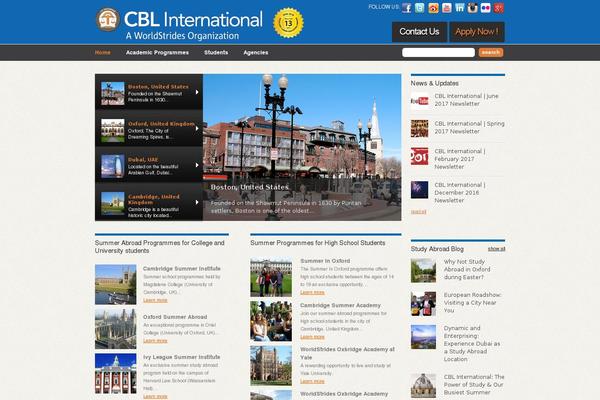Click the CBL International round logo emblem
This screenshot has height=400, width=600.
click(x=108, y=20)
